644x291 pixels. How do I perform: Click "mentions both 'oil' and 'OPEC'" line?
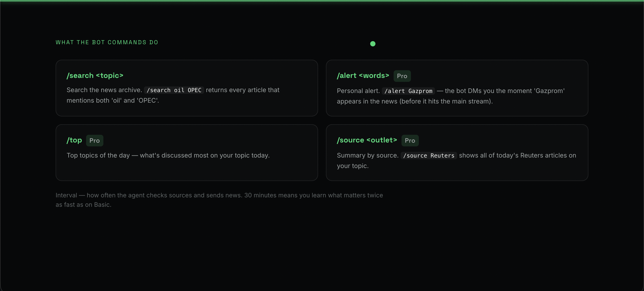click(113, 100)
